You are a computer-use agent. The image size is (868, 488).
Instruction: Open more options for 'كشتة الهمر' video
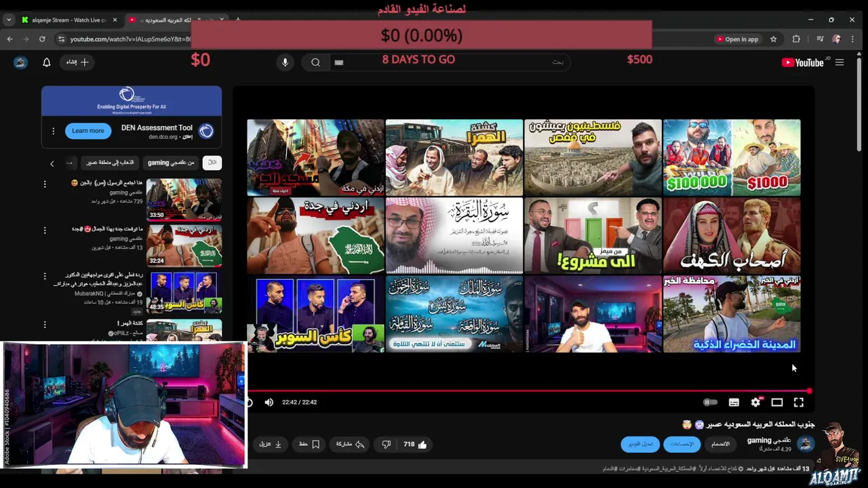(45, 325)
